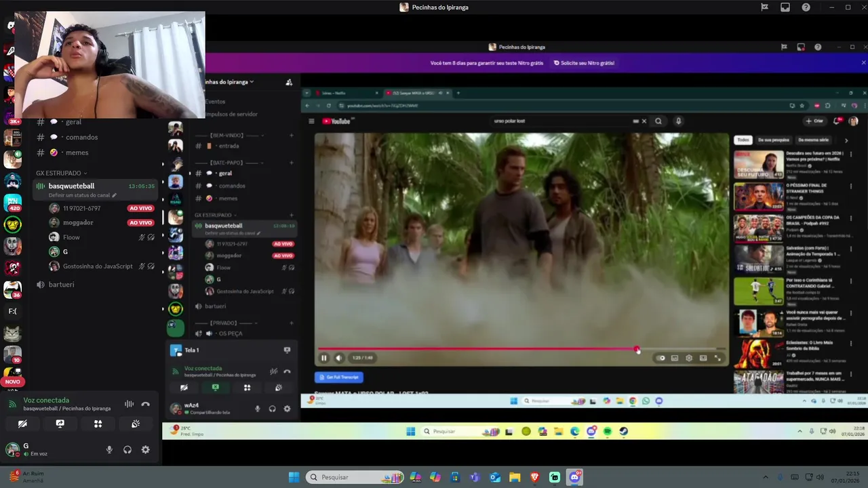Disconnect from voice in outer Discord panel

(x=145, y=404)
